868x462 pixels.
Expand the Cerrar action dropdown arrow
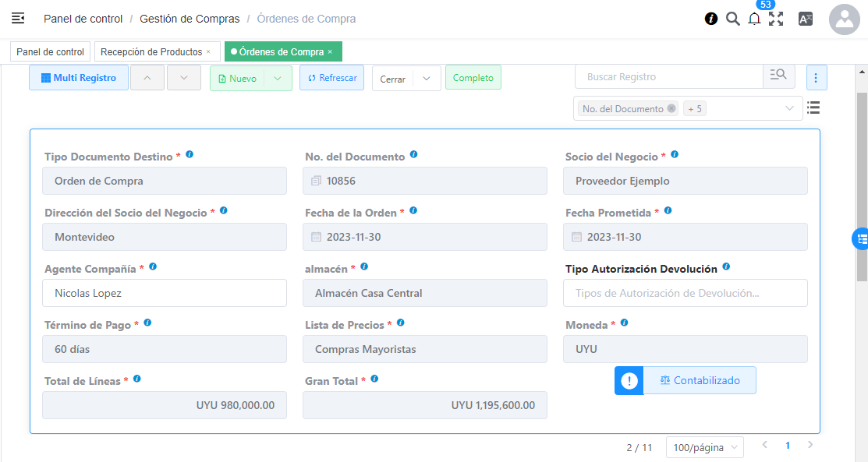[x=427, y=79]
